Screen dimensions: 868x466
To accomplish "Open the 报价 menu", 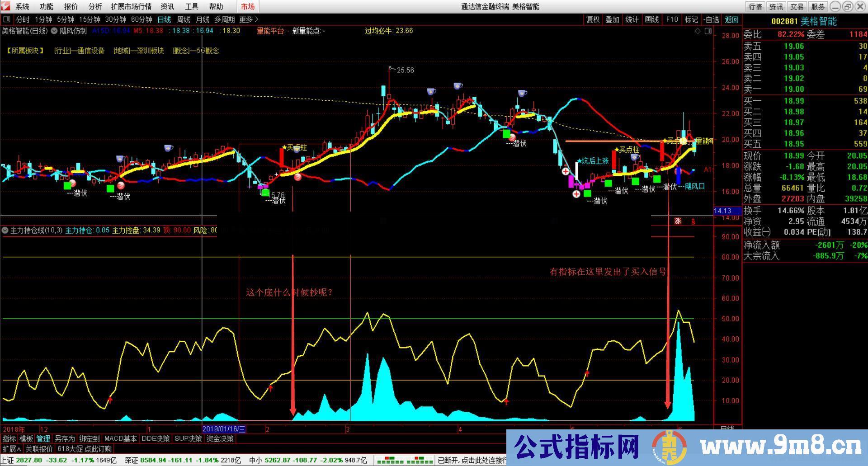I will pos(71,6).
